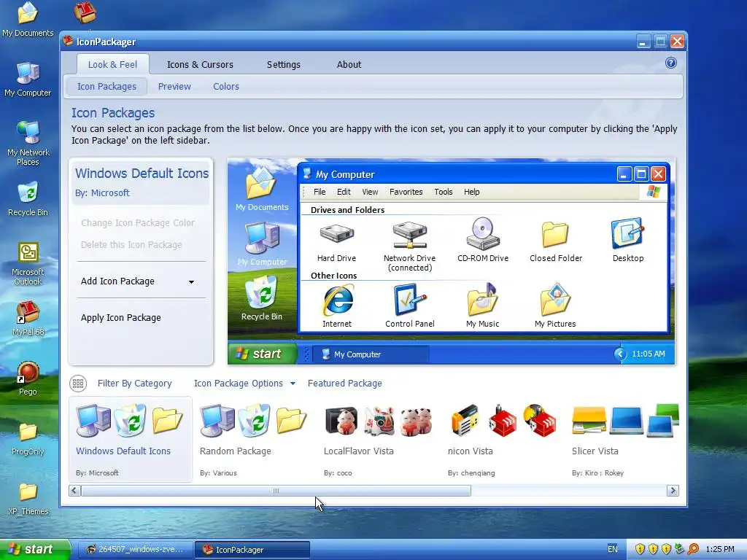
Task: Select the ProgOnly desktop folder
Action: coord(28,438)
